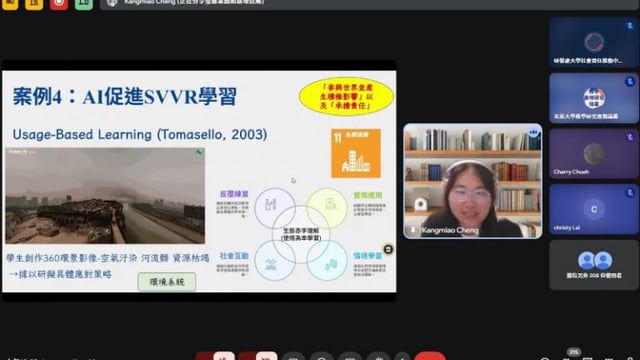Image resolution: width=640 pixels, height=360 pixels.
Task: Select the christy Lai participant tile
Action: tap(594, 209)
